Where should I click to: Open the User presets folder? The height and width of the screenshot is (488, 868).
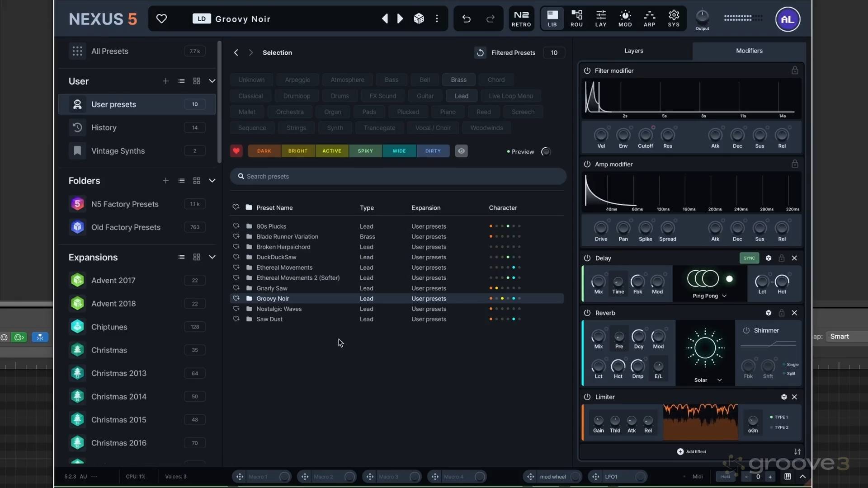pyautogui.click(x=137, y=104)
